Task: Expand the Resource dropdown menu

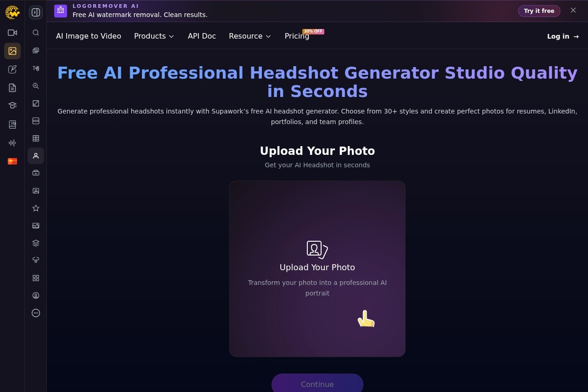Action: coord(250,36)
